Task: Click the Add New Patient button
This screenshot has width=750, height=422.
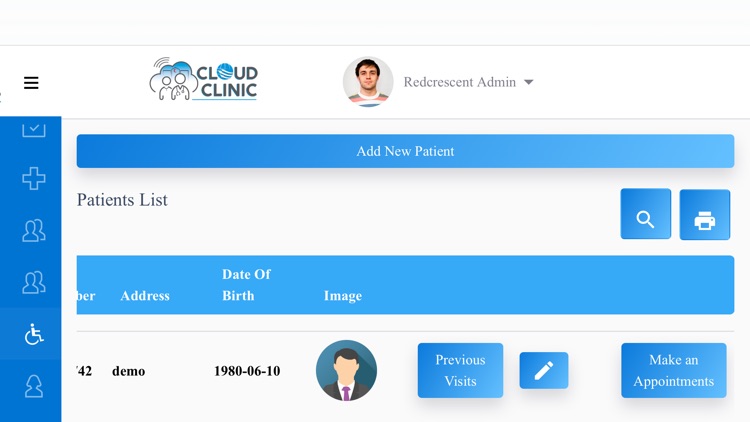Action: click(405, 151)
